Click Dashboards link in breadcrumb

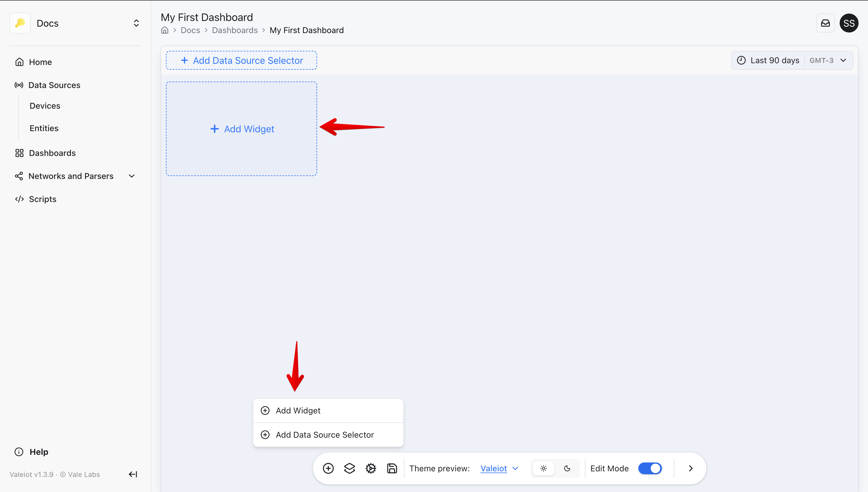tap(234, 30)
